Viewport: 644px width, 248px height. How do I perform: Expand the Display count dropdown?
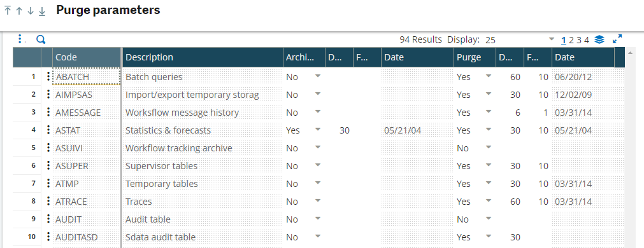click(552, 39)
